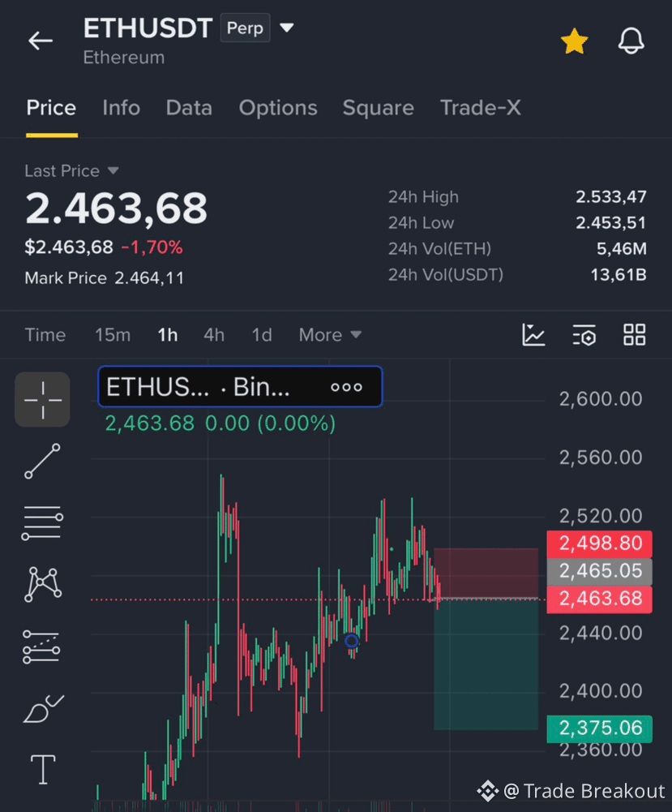Click the 24h Vol(ETH) value 5,46M

click(x=621, y=248)
